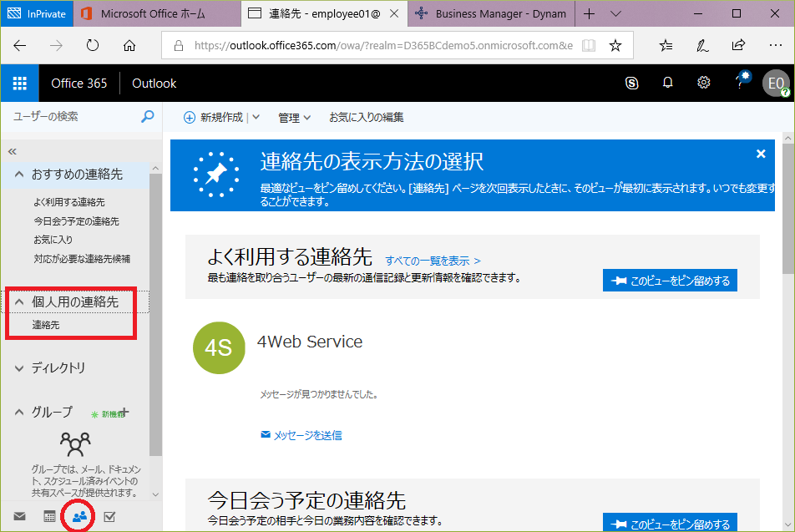The height and width of the screenshot is (532, 795).
Task: Select the People icon in bottom navigation
Action: (x=79, y=517)
